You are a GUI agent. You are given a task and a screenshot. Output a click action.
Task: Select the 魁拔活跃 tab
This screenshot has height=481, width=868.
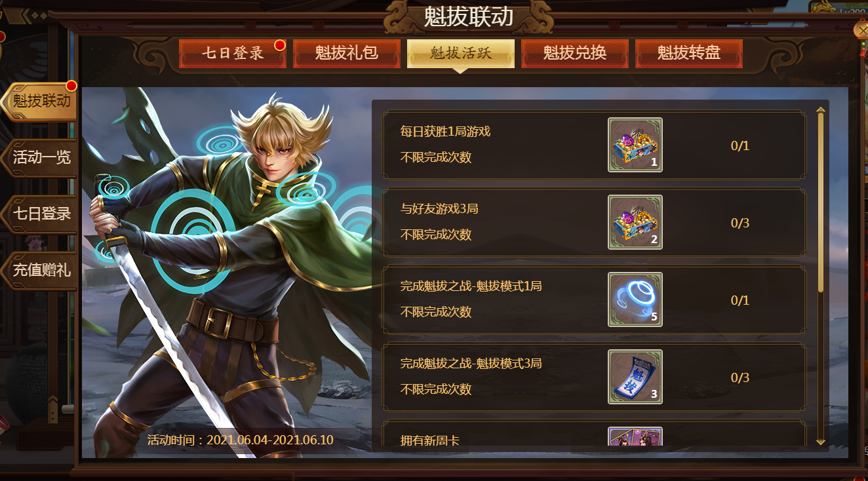pos(461,54)
